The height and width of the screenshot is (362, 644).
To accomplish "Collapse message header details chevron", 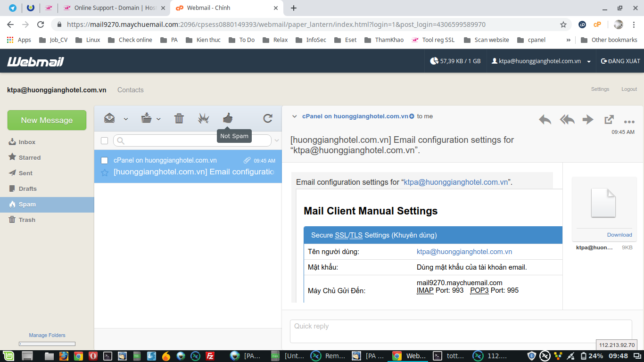I will coord(295,116).
